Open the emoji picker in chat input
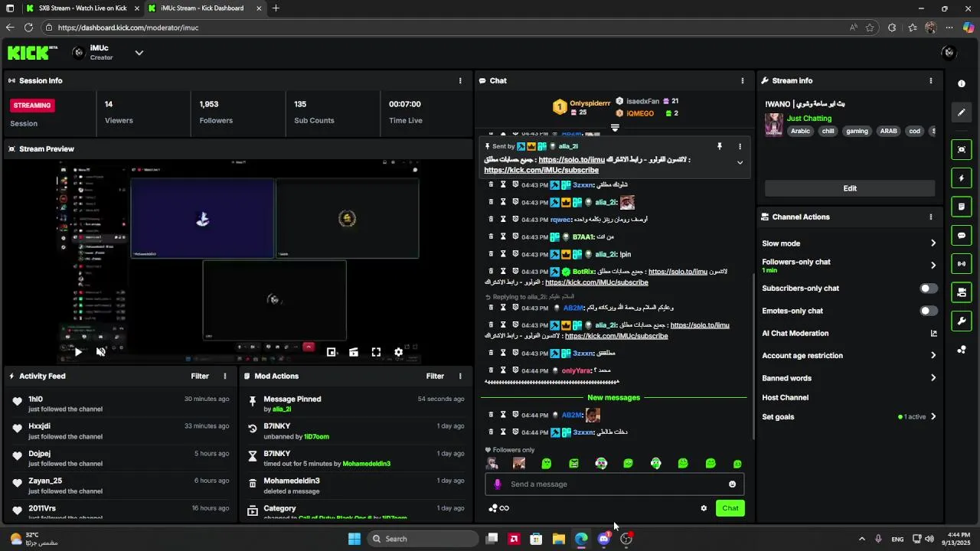980x551 pixels. click(732, 484)
